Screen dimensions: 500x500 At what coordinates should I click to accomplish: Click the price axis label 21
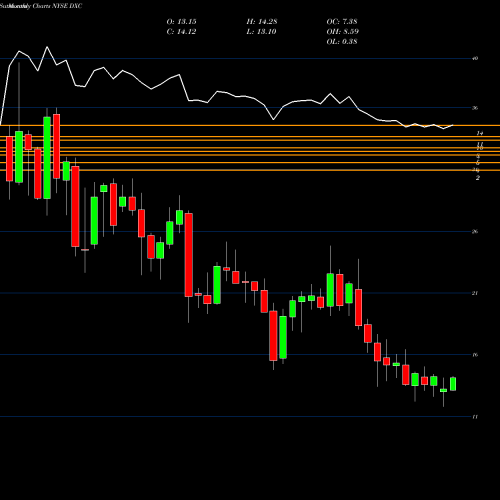point(475,293)
